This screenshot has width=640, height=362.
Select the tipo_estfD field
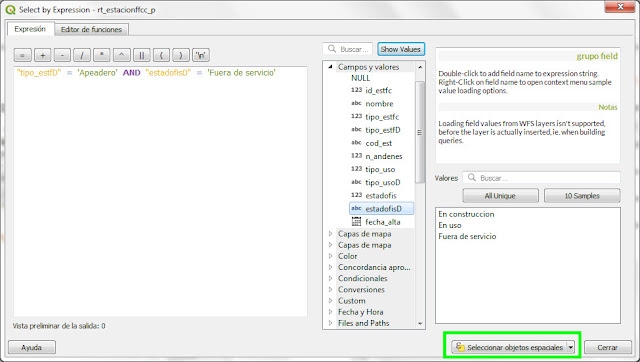(x=382, y=130)
